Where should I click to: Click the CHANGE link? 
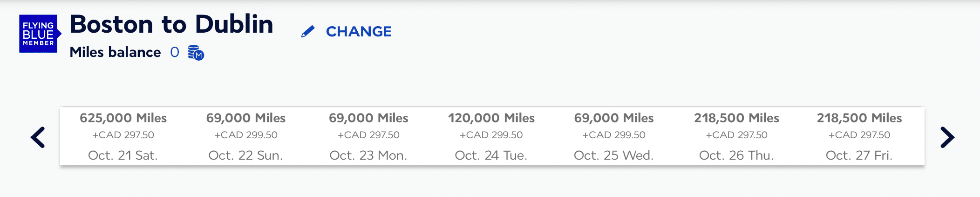click(x=358, y=31)
